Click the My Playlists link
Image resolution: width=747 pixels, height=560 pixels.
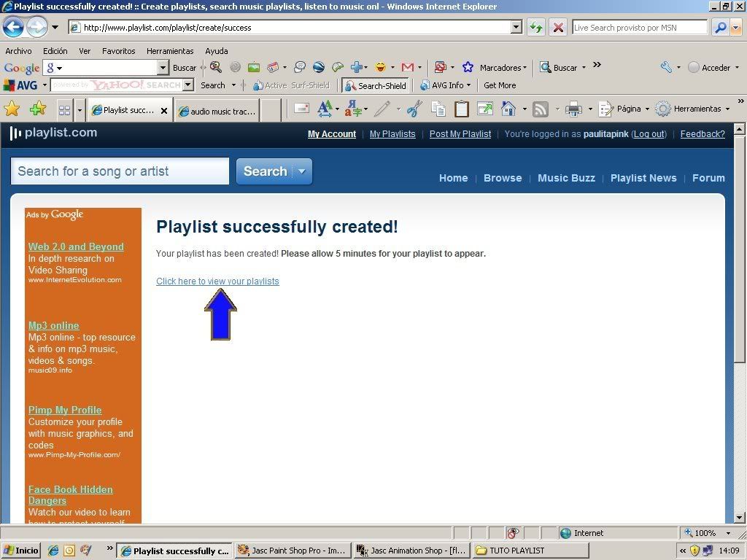[392, 134]
